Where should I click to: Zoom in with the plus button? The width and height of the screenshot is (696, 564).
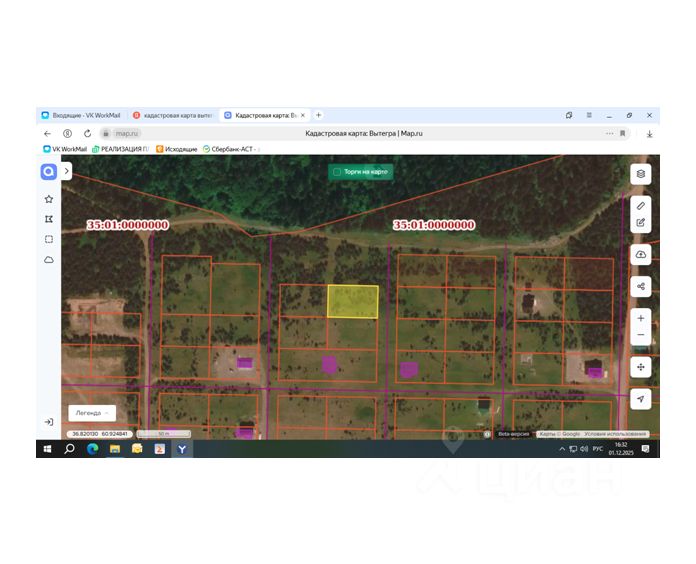click(x=641, y=319)
